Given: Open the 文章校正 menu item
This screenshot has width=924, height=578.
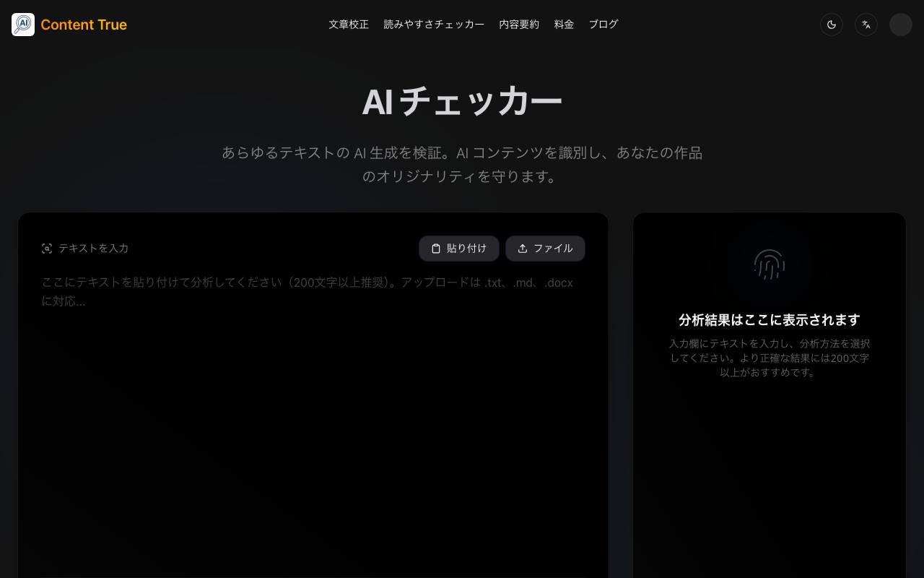Looking at the screenshot, I should pos(349,25).
